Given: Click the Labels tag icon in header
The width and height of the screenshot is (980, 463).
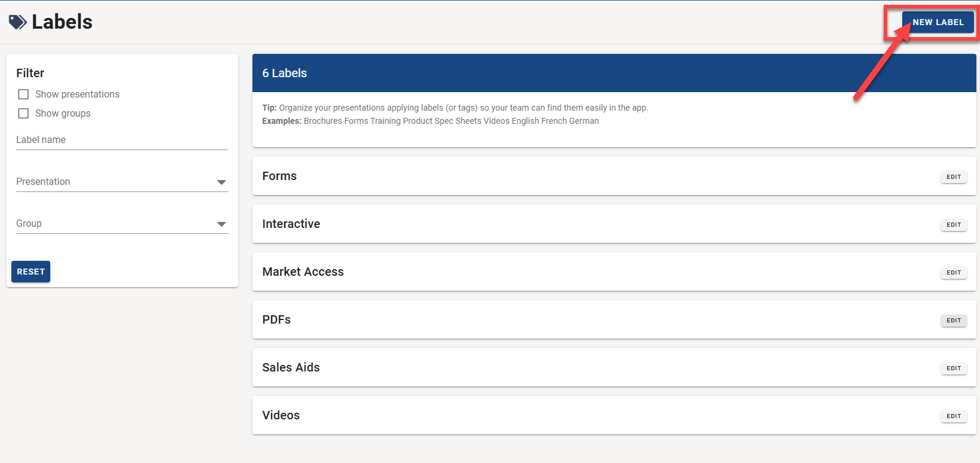Looking at the screenshot, I should pyautogui.click(x=18, y=22).
